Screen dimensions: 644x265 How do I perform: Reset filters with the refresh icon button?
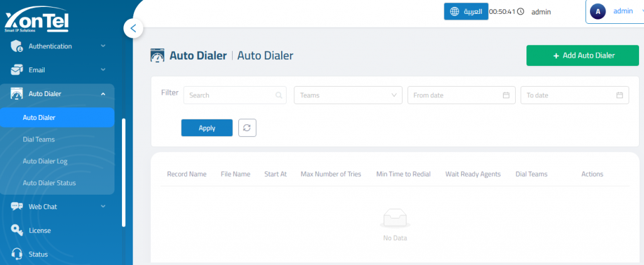point(247,127)
